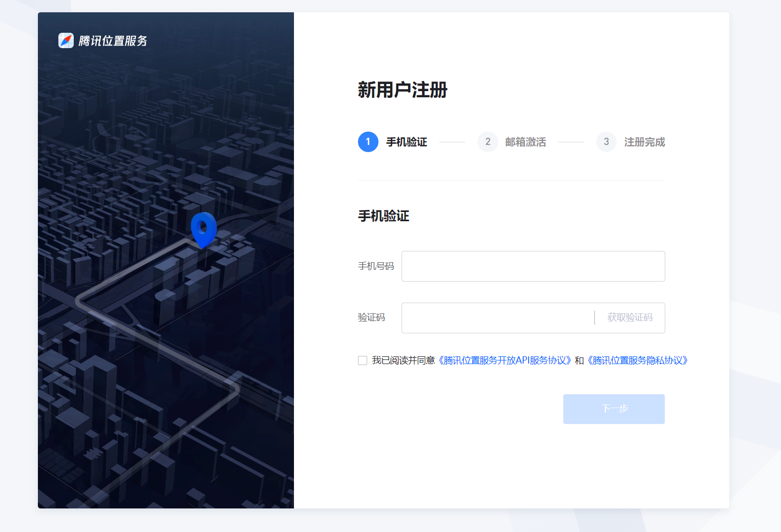The height and width of the screenshot is (532, 781).
Task: Check the agreement checkbox 我已阅读并同意
Action: point(363,360)
